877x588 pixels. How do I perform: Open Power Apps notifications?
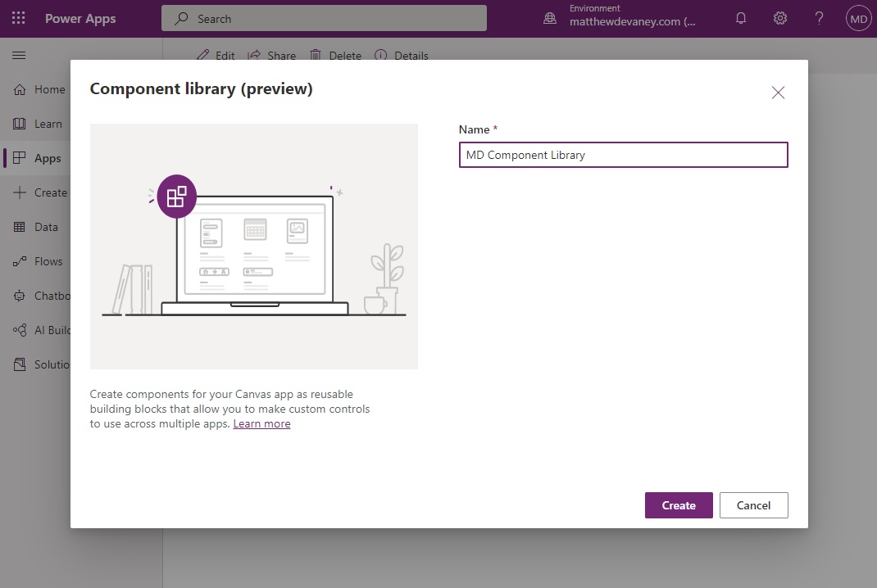740,18
